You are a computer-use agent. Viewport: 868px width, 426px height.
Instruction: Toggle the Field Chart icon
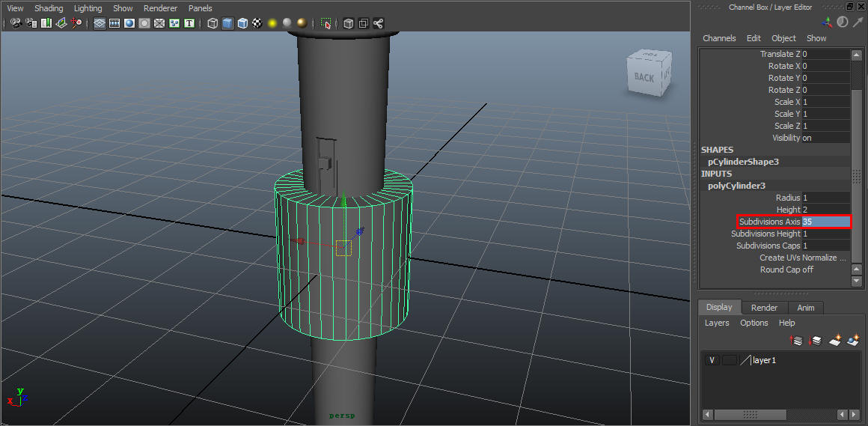pos(159,23)
